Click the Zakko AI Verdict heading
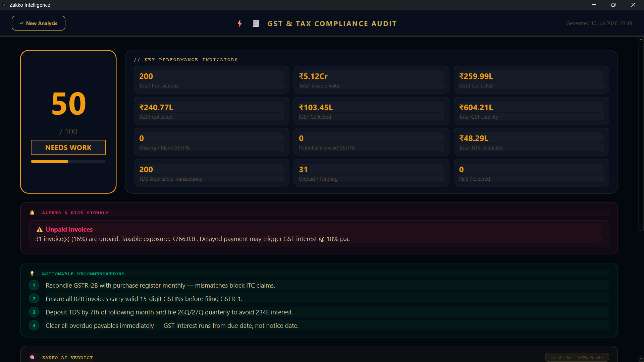This screenshot has width=644, height=362. click(x=67, y=358)
